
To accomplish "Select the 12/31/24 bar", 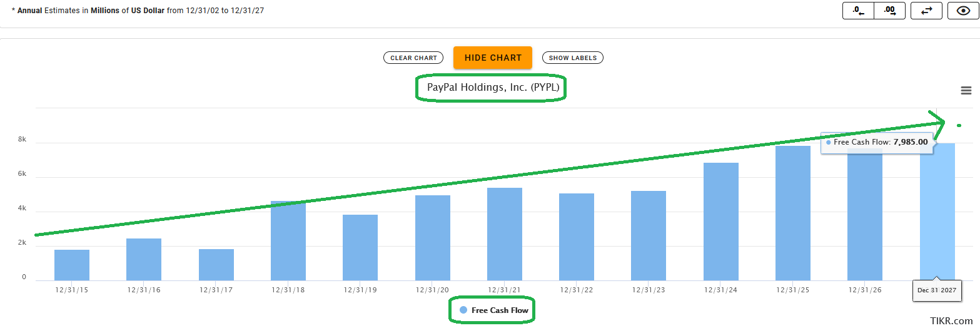I will click(x=721, y=222).
